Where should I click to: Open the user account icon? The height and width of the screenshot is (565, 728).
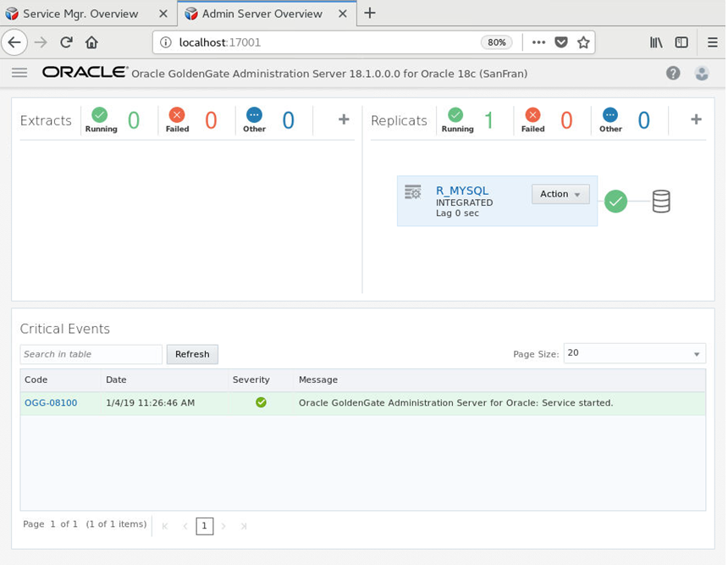tap(702, 73)
